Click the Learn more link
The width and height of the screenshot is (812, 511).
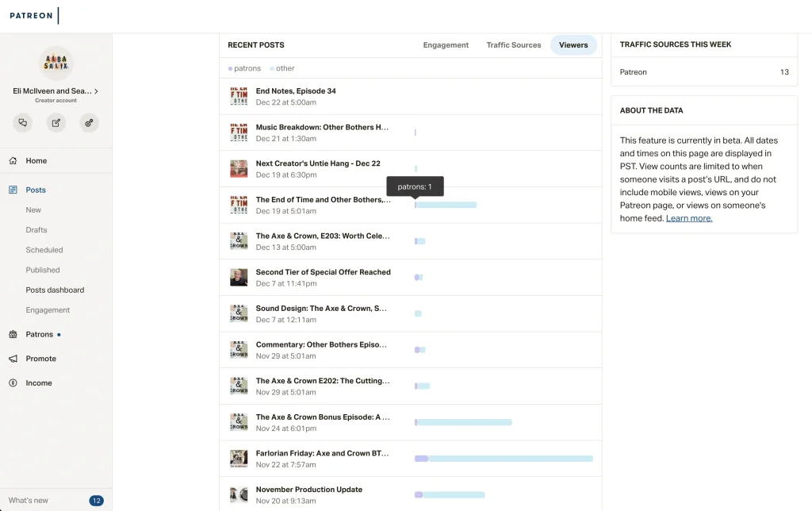pyautogui.click(x=689, y=218)
